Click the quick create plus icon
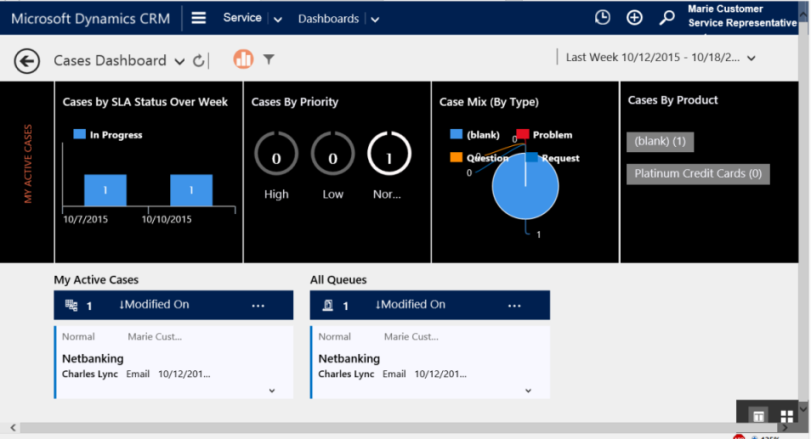811x439 pixels. click(634, 18)
